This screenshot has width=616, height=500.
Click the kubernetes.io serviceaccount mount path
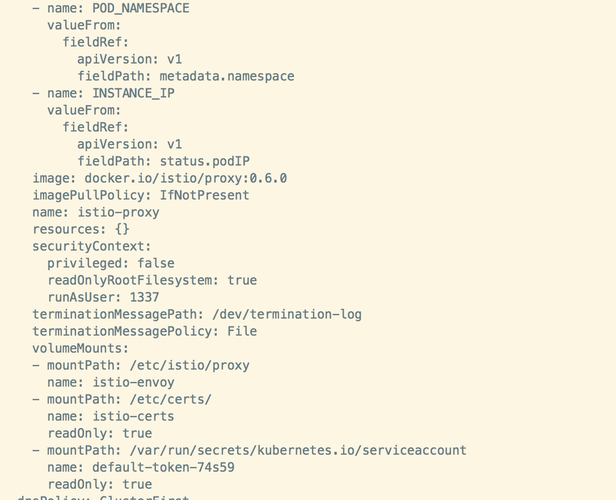[x=291, y=450]
